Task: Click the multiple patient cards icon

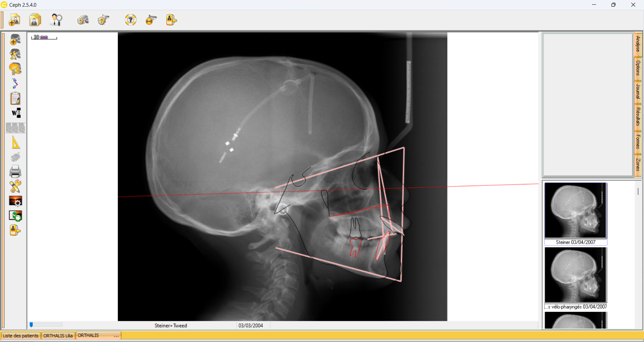Action: click(x=35, y=20)
